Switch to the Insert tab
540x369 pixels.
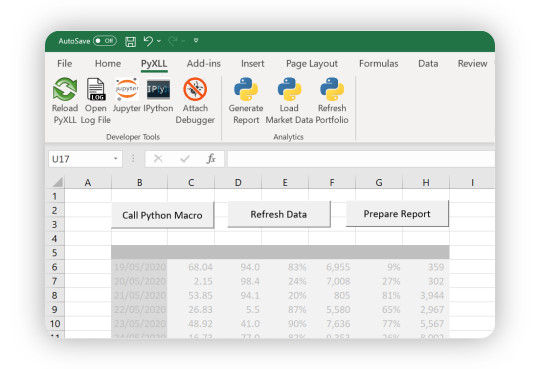[x=252, y=63]
